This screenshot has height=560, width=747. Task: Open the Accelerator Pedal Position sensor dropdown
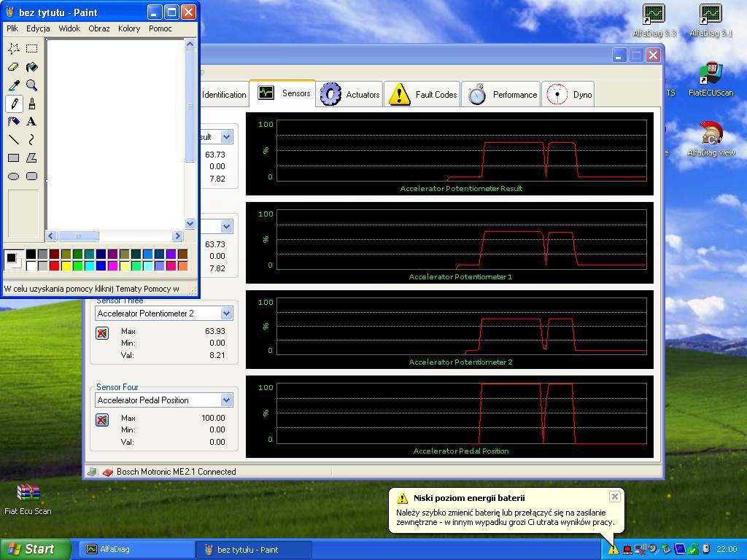coord(227,400)
